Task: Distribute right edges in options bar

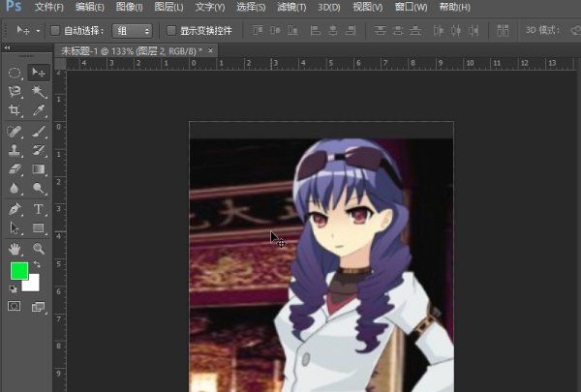Action: (474, 30)
